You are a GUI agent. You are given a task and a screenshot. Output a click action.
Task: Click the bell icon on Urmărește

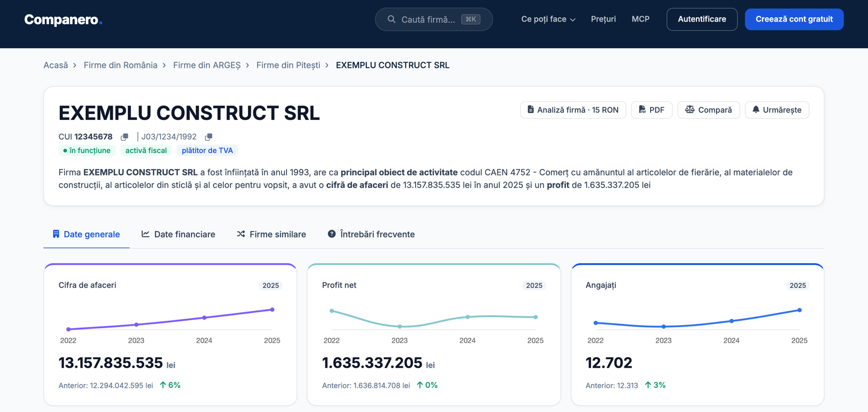click(x=756, y=109)
